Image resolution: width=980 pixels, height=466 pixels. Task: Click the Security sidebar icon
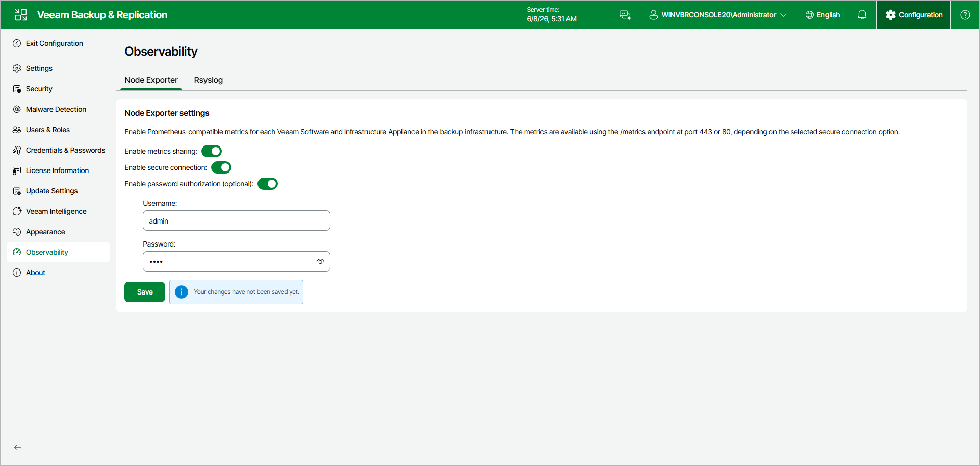[x=17, y=89]
